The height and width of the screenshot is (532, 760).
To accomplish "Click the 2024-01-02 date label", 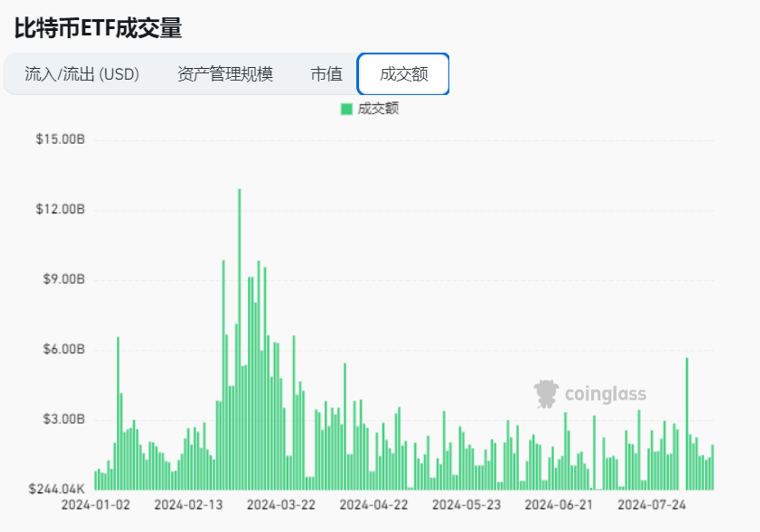I will 95,505.
